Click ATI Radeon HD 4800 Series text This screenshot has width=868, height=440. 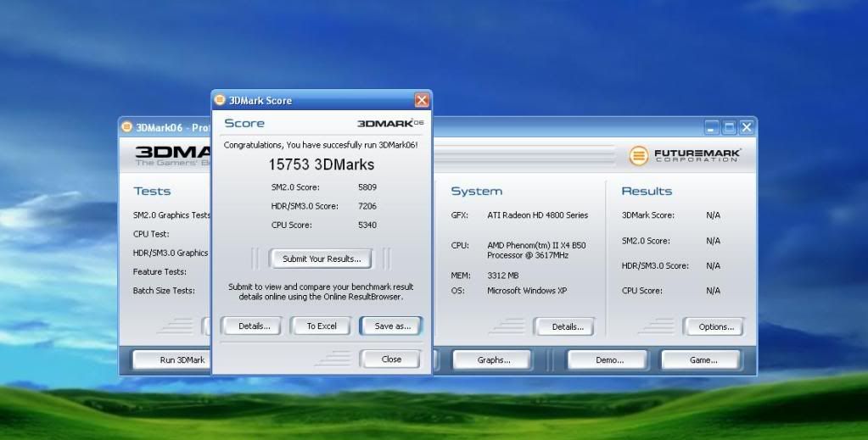(x=538, y=214)
